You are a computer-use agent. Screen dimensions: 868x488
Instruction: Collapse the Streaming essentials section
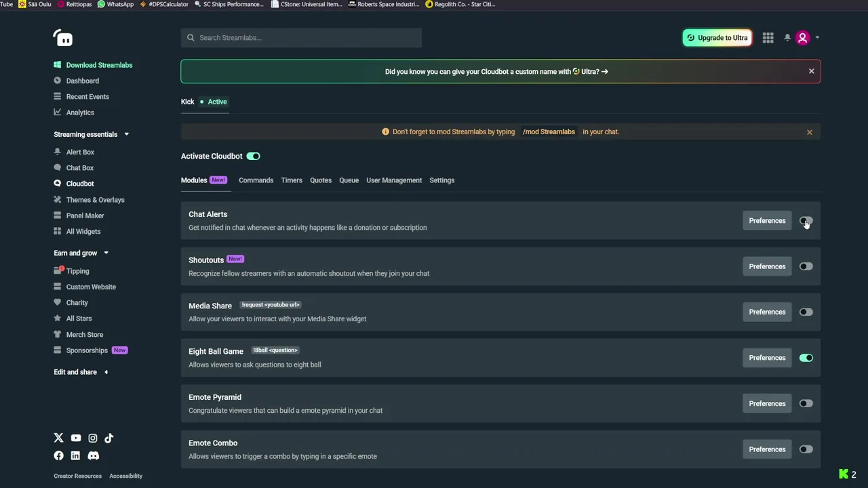pos(126,134)
